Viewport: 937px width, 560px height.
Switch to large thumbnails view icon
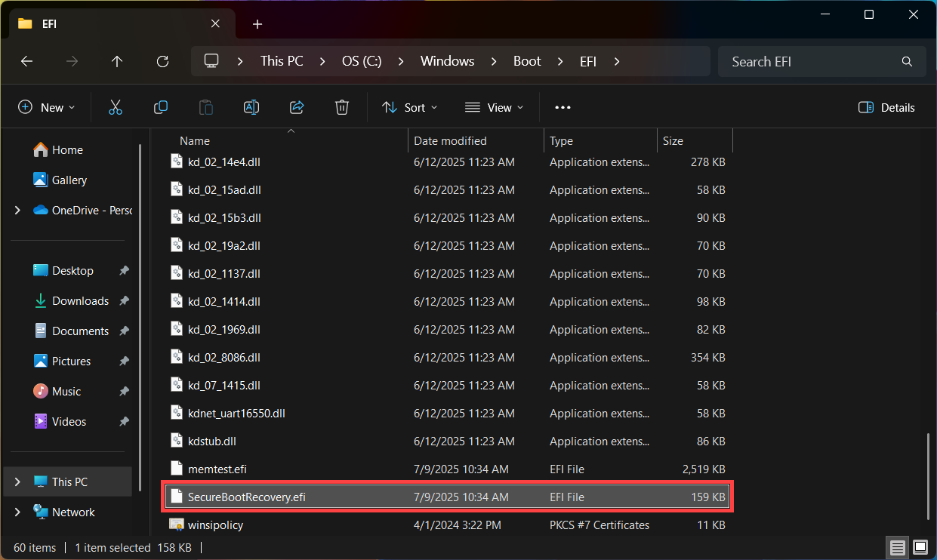(920, 547)
